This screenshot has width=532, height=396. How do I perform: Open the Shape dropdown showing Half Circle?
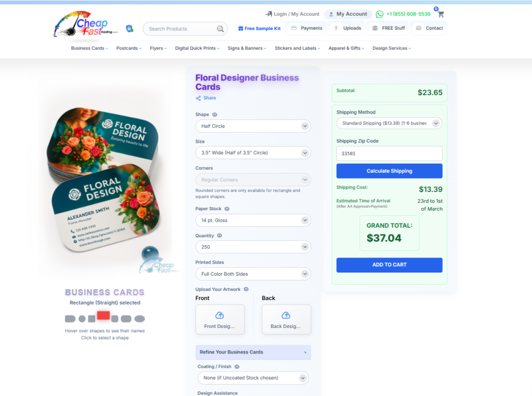[x=253, y=126]
